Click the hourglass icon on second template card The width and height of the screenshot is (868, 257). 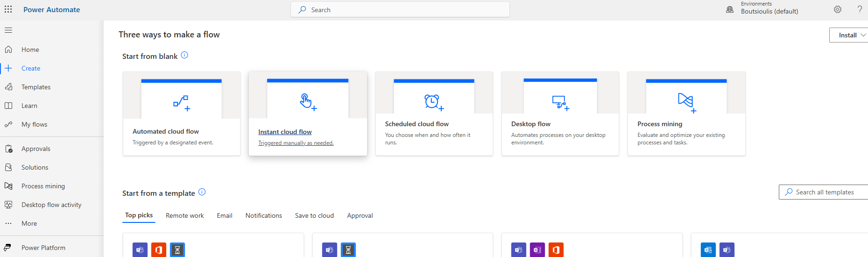(348, 250)
